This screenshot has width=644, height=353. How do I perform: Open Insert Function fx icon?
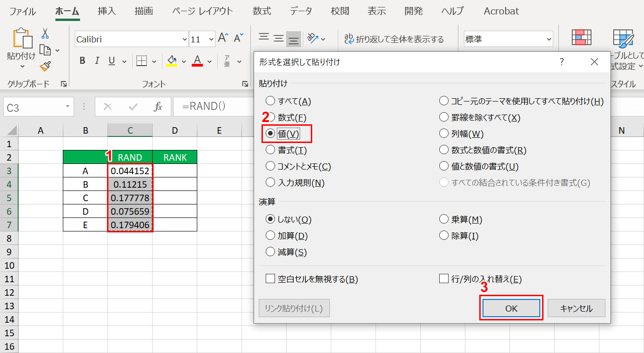point(158,107)
